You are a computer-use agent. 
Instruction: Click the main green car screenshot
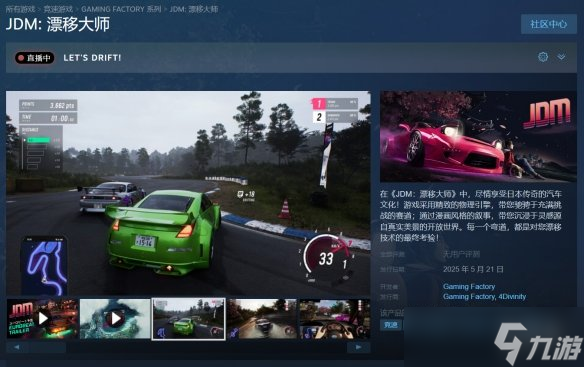188,194
